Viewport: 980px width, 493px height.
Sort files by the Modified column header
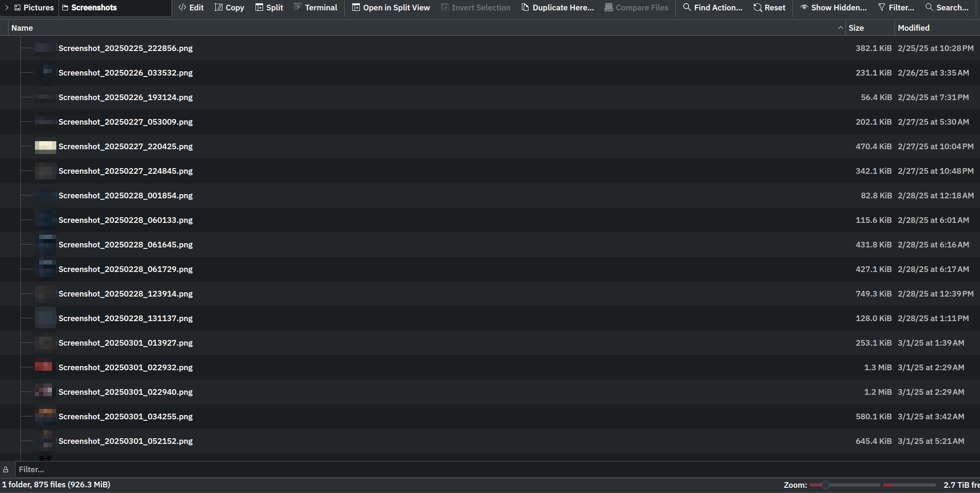pos(913,27)
